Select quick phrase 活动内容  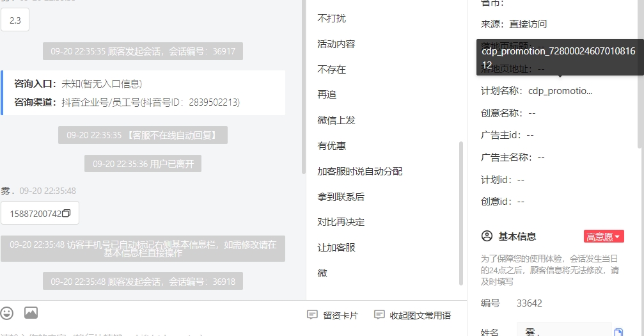(x=336, y=44)
